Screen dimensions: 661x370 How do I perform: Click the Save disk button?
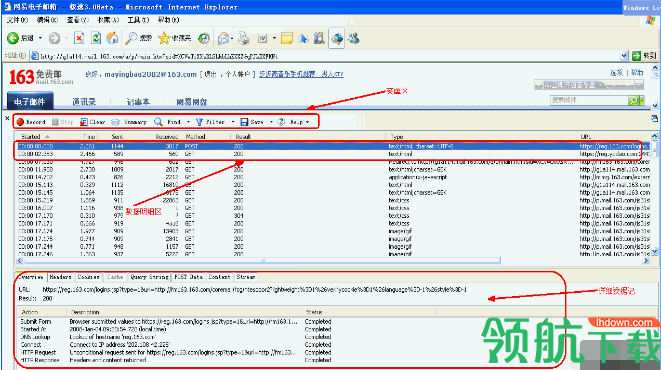[252, 122]
